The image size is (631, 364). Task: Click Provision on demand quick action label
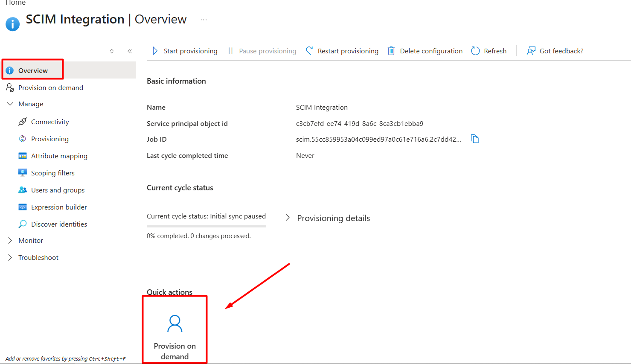(x=175, y=351)
